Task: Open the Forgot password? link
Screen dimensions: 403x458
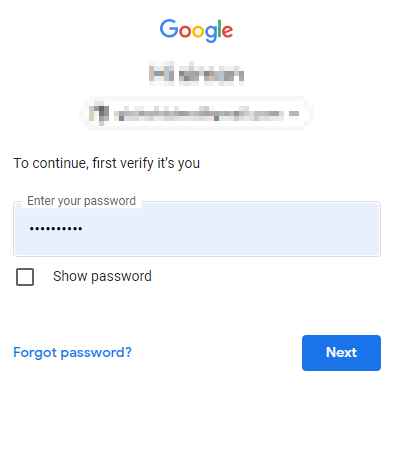Action: 72,352
